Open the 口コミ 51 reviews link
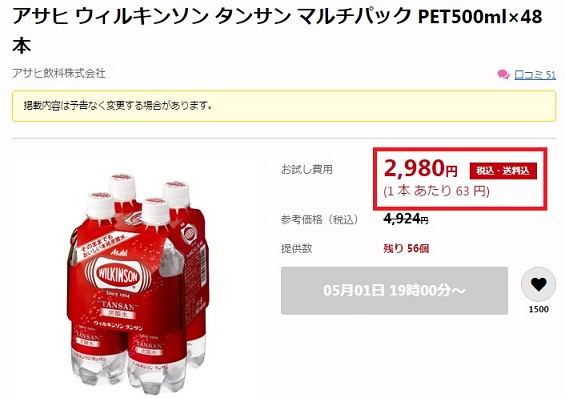Image resolution: width=565 pixels, height=398 pixels. (535, 75)
